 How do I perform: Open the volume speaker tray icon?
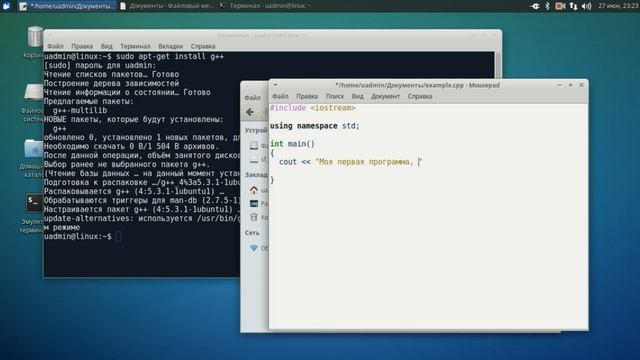587,6
